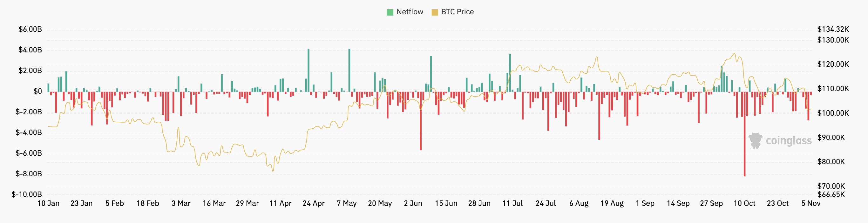Click the 10 Jan date label
Screen dimensions: 868x223
pos(48,203)
